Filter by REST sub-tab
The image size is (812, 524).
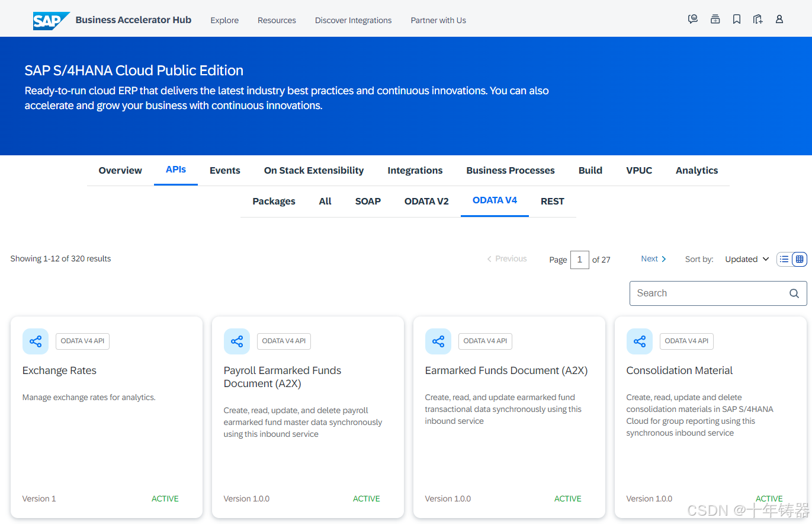pyautogui.click(x=553, y=201)
